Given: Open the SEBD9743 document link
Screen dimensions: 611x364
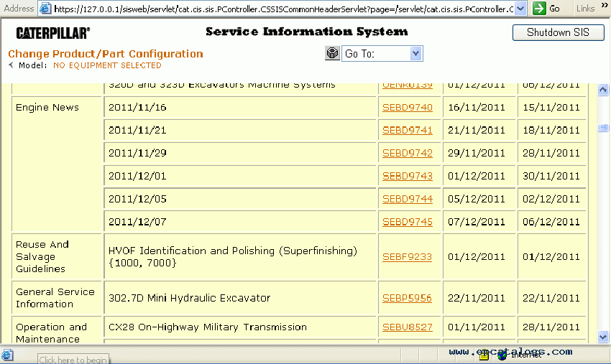Looking at the screenshot, I should pyautogui.click(x=407, y=177).
